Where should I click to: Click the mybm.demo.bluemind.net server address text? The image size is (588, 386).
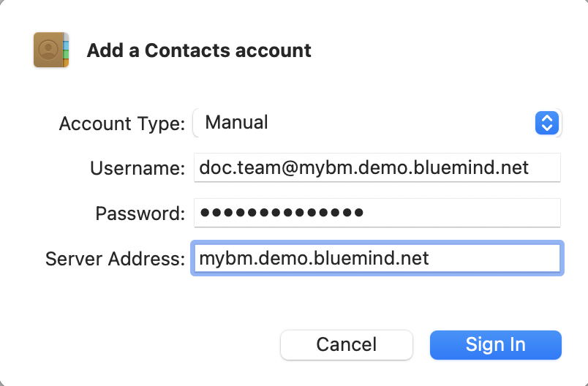click(x=314, y=258)
